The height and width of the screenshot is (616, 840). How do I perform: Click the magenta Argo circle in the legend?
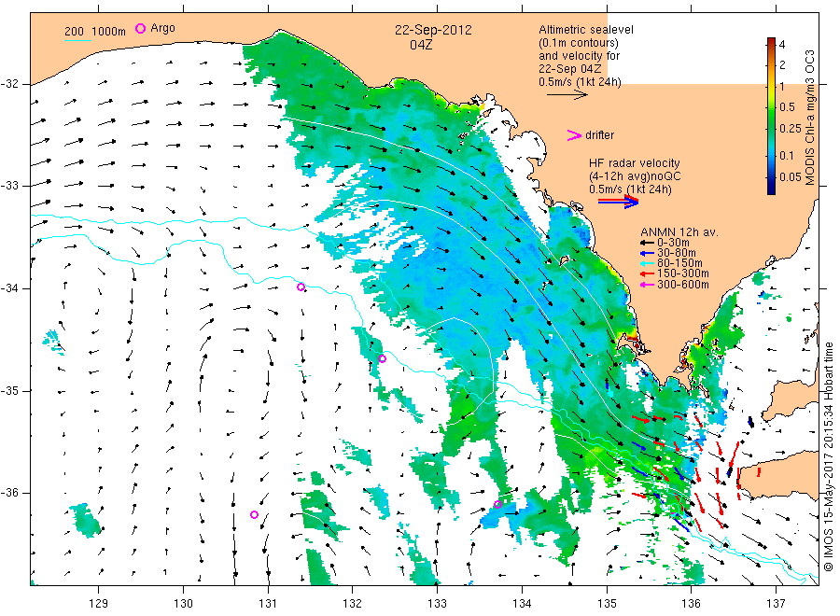pyautogui.click(x=140, y=28)
